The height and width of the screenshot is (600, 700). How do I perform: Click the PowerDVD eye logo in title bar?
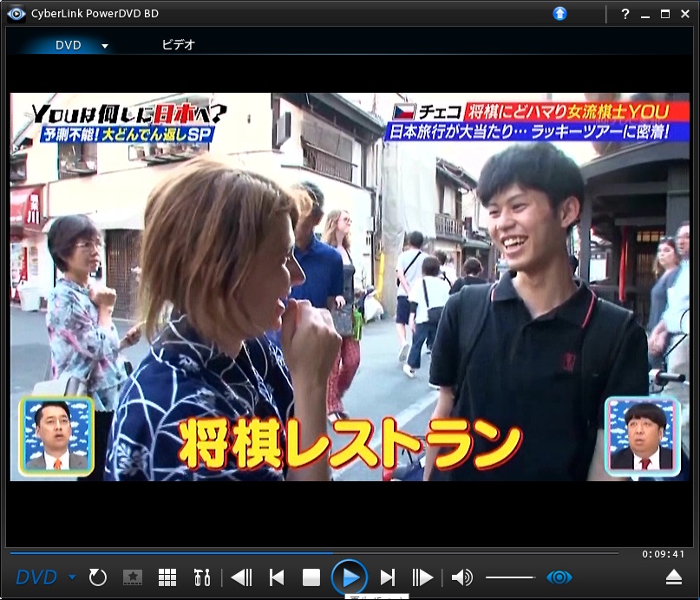[x=16, y=14]
